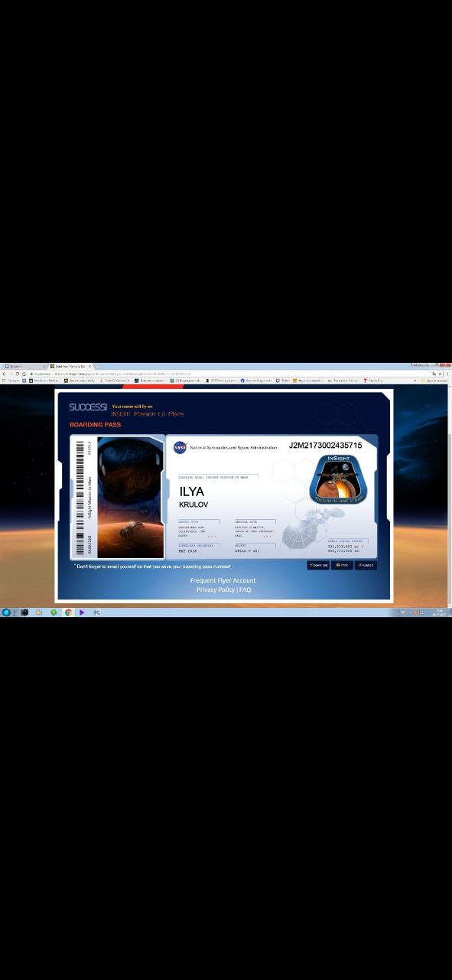This screenshot has height=980, width=452.
Task: Click the name ILYA on the boarding pass
Action: 192,492
